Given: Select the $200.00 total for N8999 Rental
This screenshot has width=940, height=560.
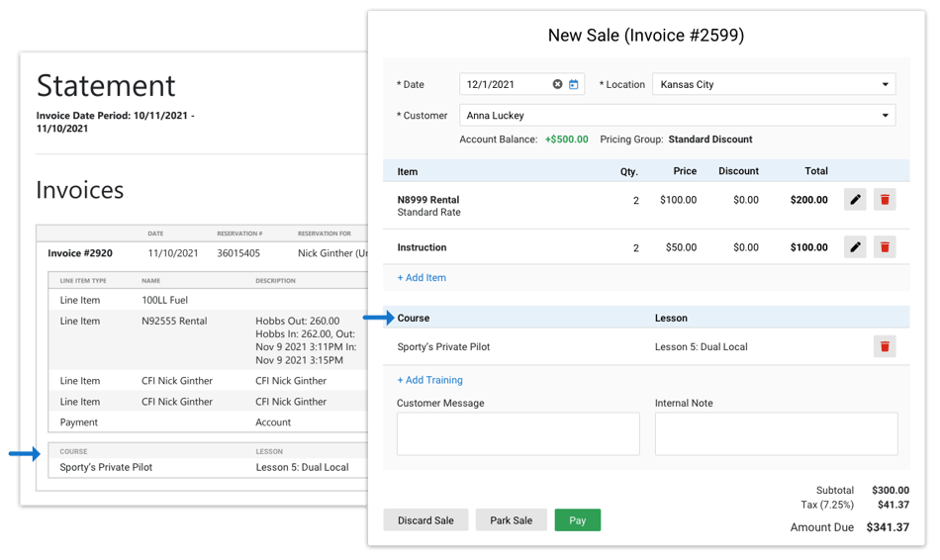Looking at the screenshot, I should click(808, 200).
